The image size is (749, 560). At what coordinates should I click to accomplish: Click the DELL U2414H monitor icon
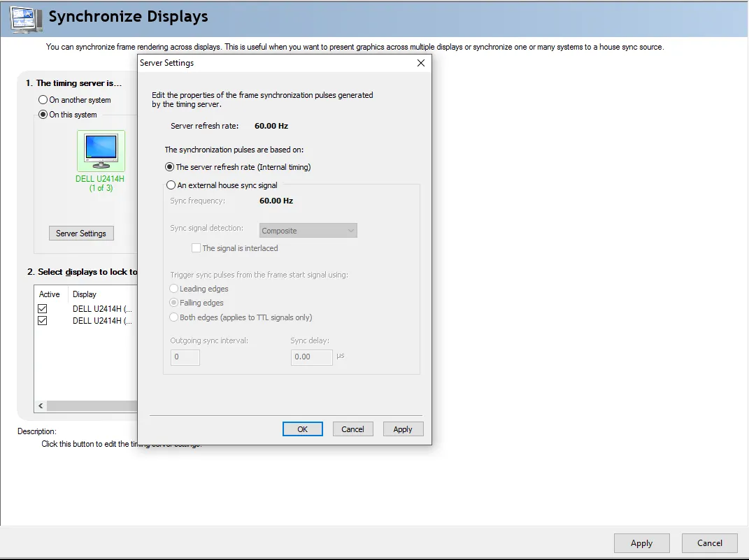pyautogui.click(x=101, y=150)
